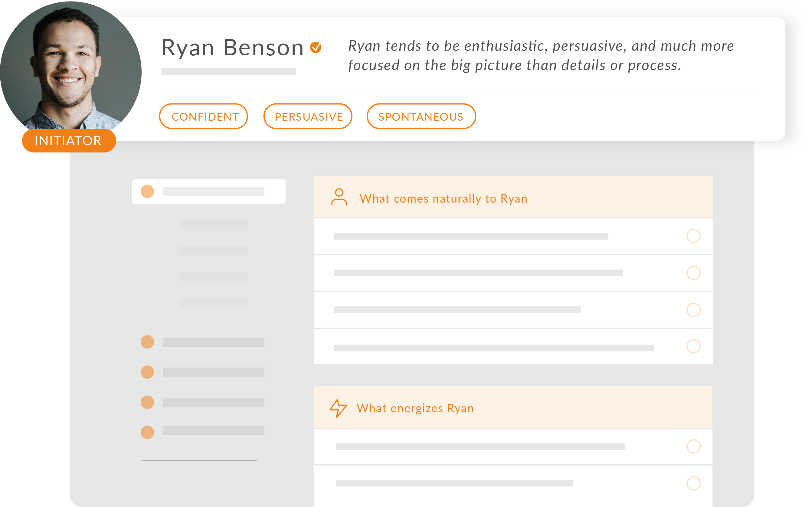Click the Ryan Benson name heading
Screen dimensions: 812x507
click(232, 47)
